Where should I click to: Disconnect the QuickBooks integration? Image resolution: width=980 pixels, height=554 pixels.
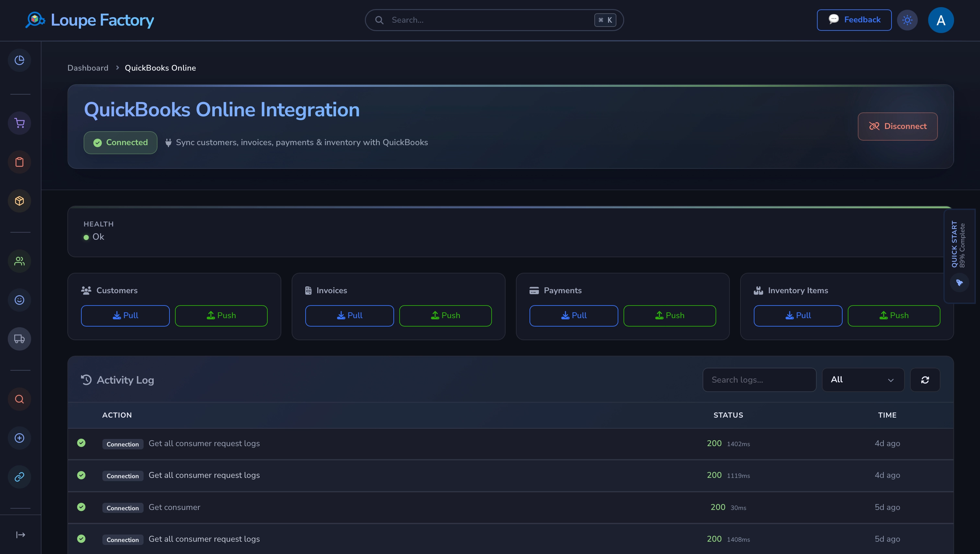(897, 126)
